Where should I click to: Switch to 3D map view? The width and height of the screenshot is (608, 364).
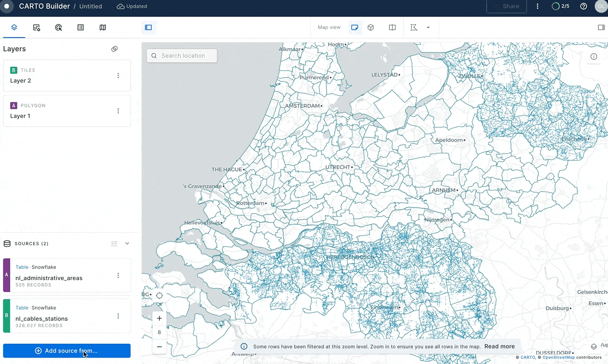pos(370,27)
